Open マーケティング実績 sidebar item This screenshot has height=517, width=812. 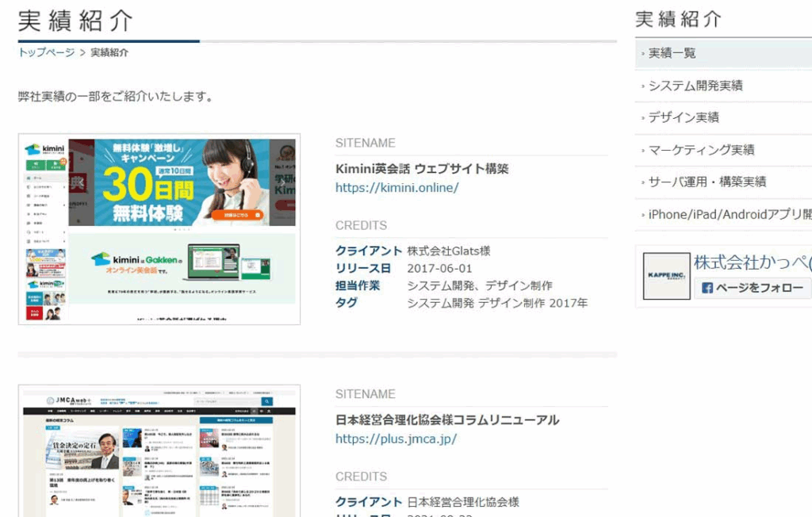(x=701, y=150)
